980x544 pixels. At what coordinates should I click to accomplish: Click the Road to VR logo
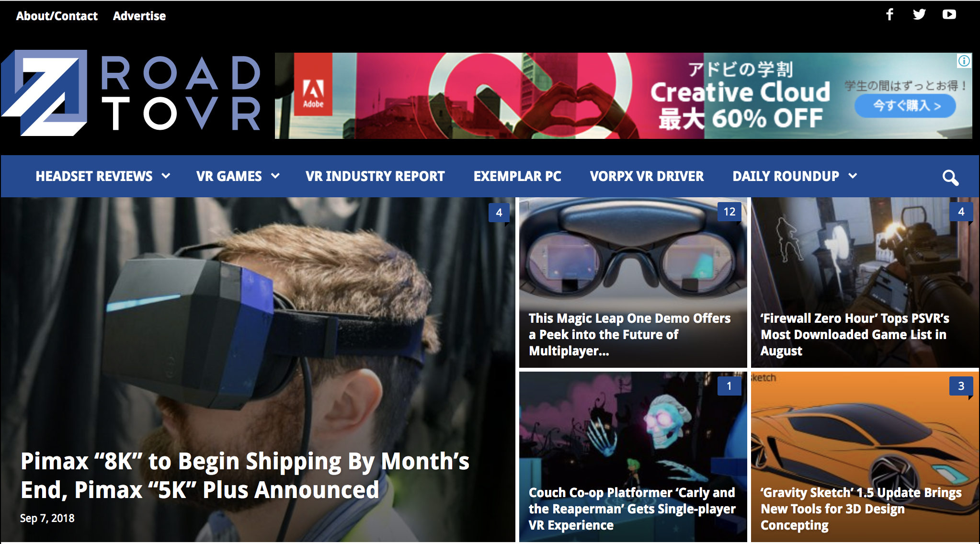click(x=131, y=93)
